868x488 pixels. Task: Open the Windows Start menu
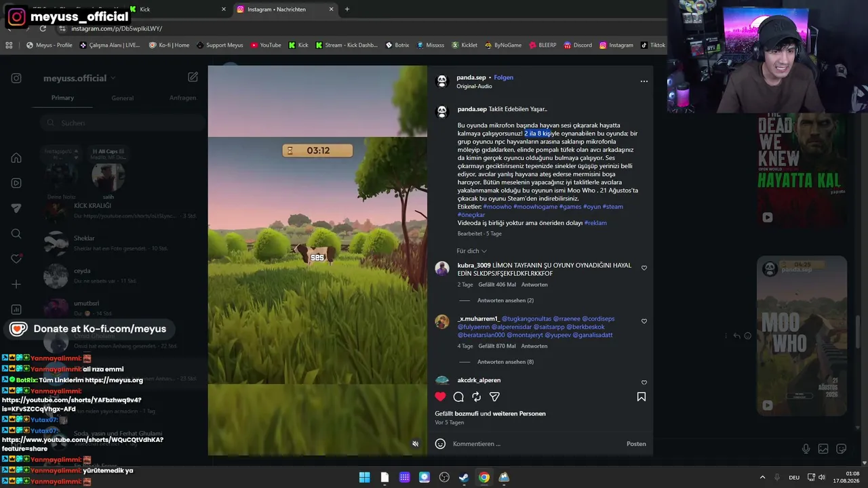coord(364,477)
